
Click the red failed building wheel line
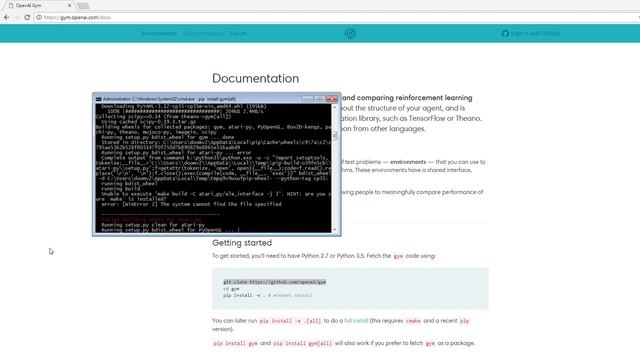point(151,220)
